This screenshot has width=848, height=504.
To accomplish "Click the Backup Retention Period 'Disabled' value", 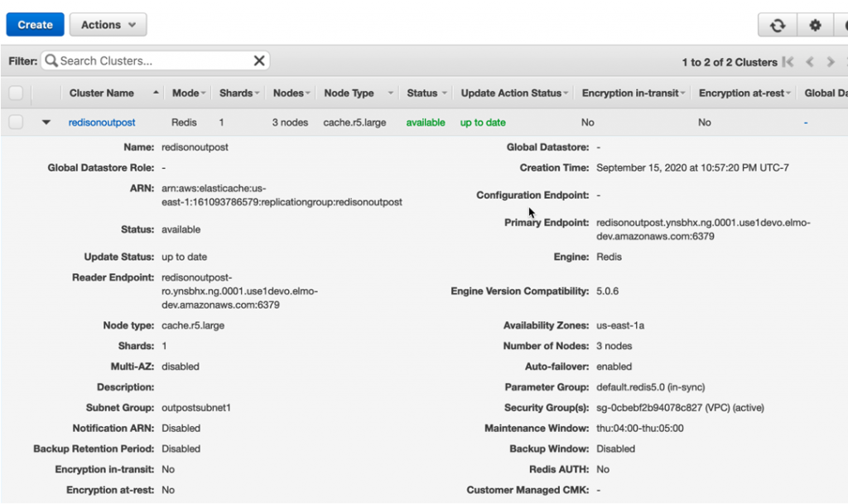I will coord(181,449).
